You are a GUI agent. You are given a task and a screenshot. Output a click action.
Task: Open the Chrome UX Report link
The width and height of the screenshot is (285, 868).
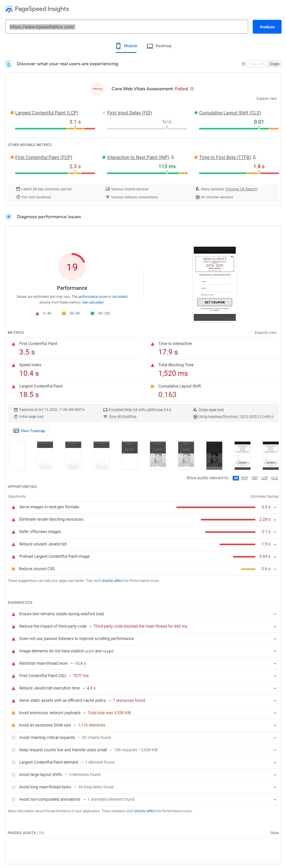[241, 189]
